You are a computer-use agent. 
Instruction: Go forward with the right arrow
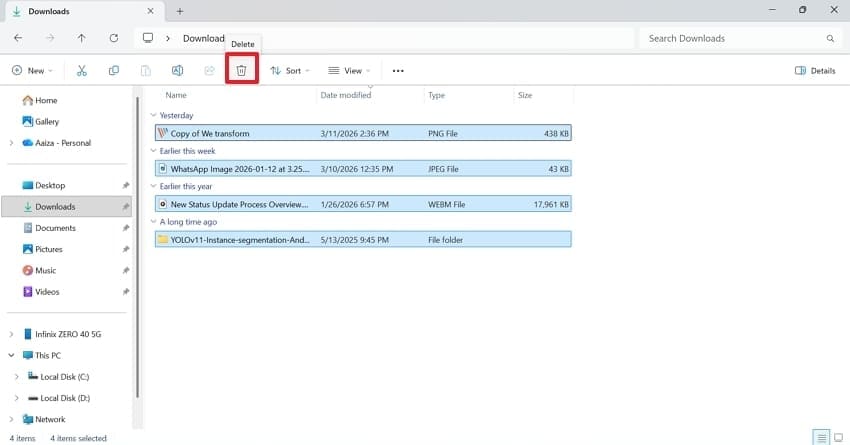click(50, 38)
